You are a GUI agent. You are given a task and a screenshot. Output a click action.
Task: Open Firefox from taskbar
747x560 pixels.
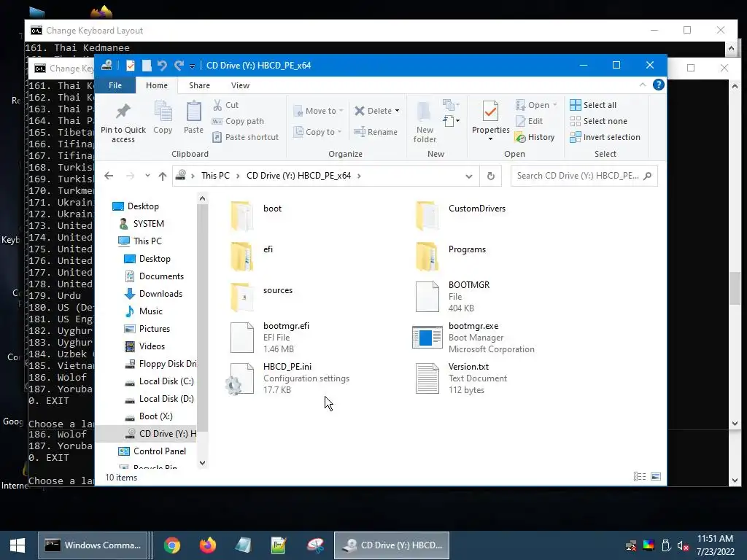(x=207, y=545)
